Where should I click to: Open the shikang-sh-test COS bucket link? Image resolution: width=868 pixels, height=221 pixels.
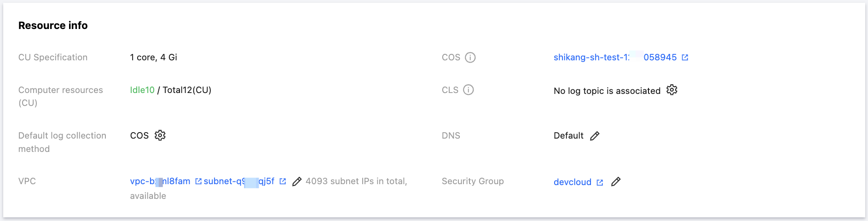(x=615, y=58)
